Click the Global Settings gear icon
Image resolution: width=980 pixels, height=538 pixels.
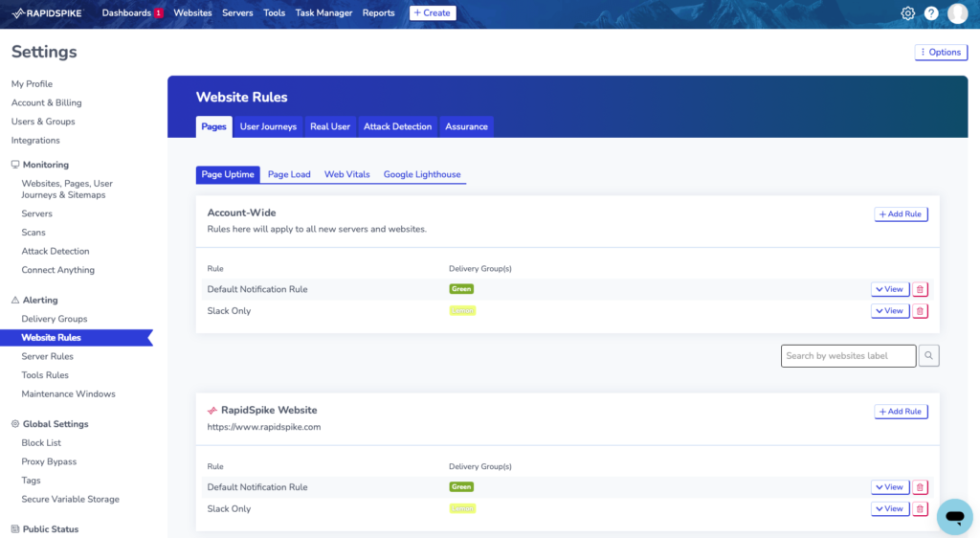[15, 424]
